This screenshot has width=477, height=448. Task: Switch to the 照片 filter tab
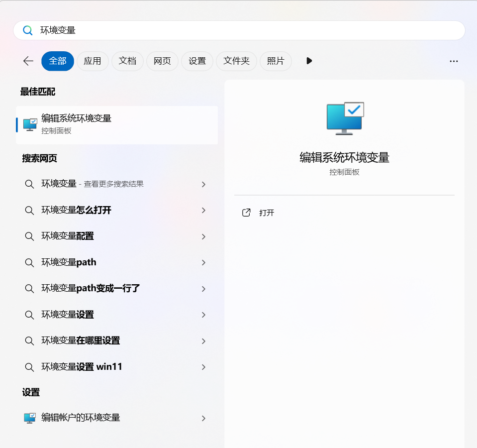(276, 61)
